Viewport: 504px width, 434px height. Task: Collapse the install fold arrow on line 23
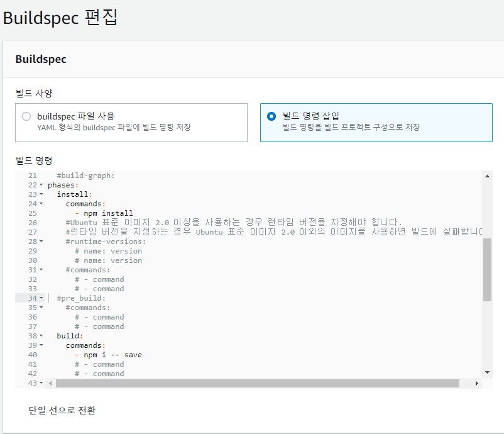41,194
